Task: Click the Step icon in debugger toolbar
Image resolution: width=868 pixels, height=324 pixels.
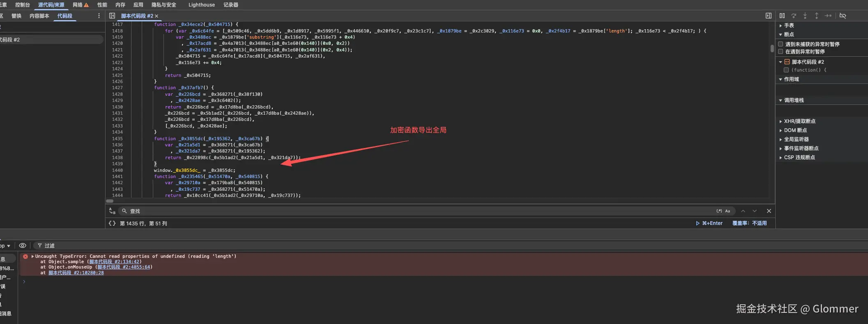Action: [x=828, y=16]
